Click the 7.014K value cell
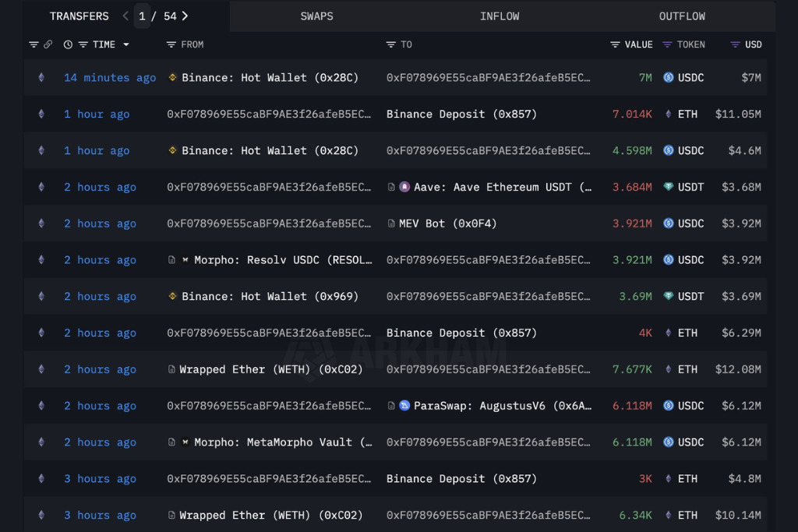Image resolution: width=798 pixels, height=532 pixels. tap(631, 115)
